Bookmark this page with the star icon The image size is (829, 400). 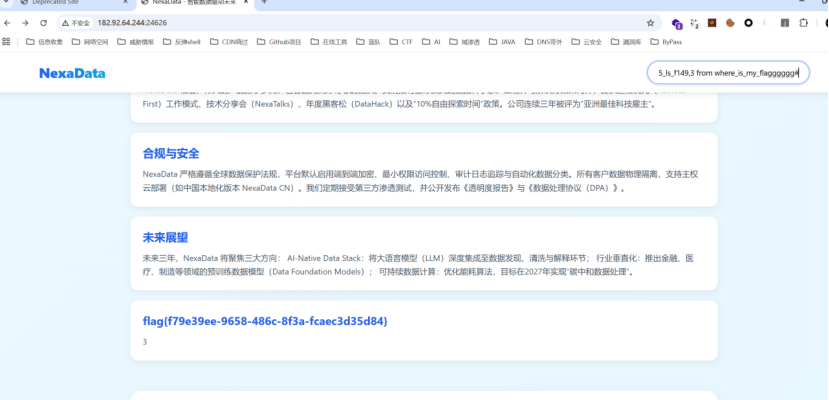pos(650,22)
